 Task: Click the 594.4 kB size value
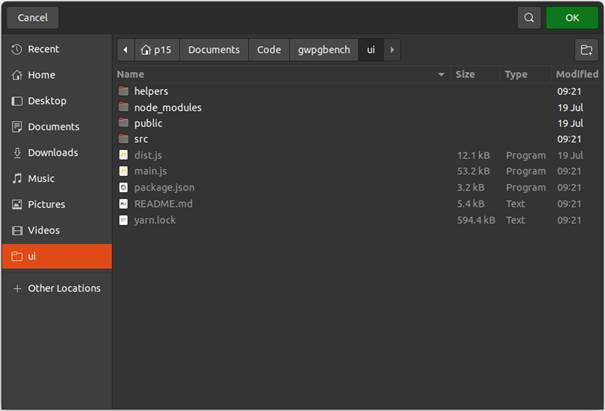[x=476, y=220]
